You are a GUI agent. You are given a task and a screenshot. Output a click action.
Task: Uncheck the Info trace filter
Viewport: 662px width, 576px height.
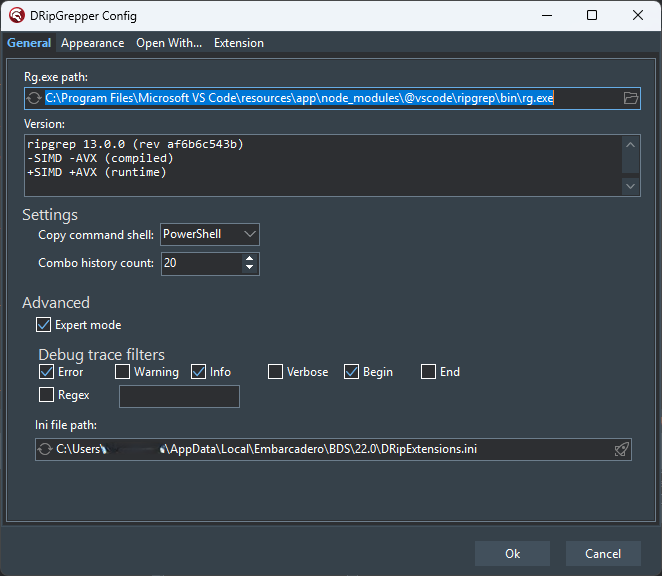(198, 372)
